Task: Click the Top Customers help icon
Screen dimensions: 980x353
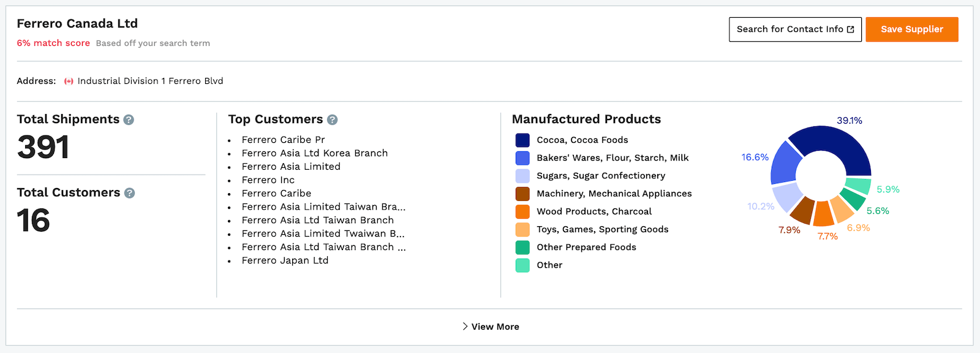Action: point(332,120)
